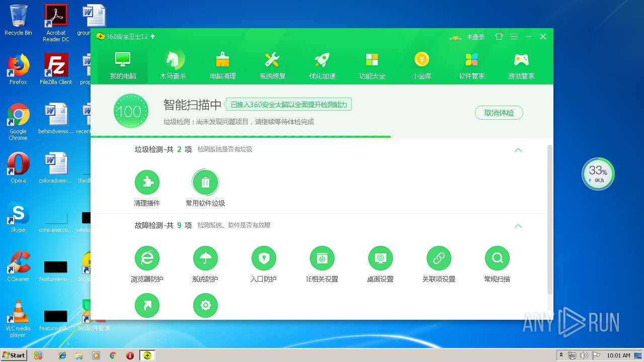Open behindviews Word document on desktop
The image size is (644, 362).
56,119
